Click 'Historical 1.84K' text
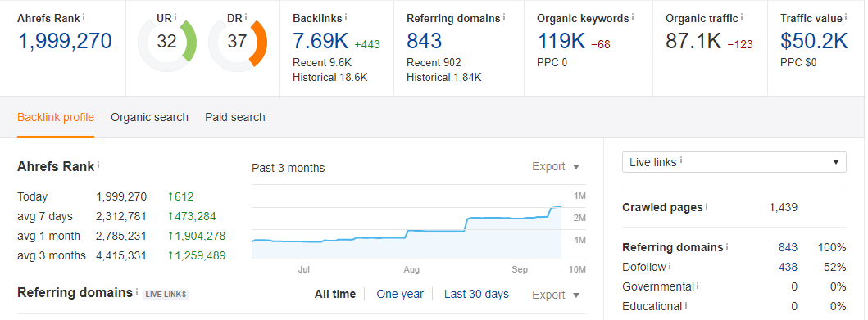 click(444, 78)
